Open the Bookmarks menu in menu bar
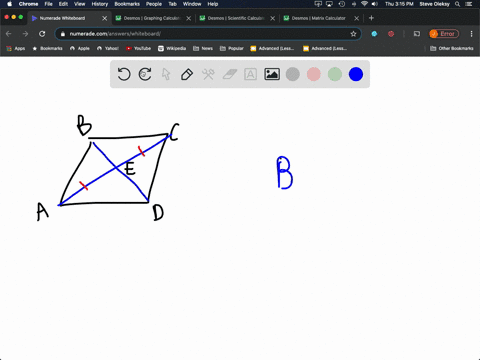Image resolution: width=480 pixels, height=360 pixels. click(x=127, y=4)
